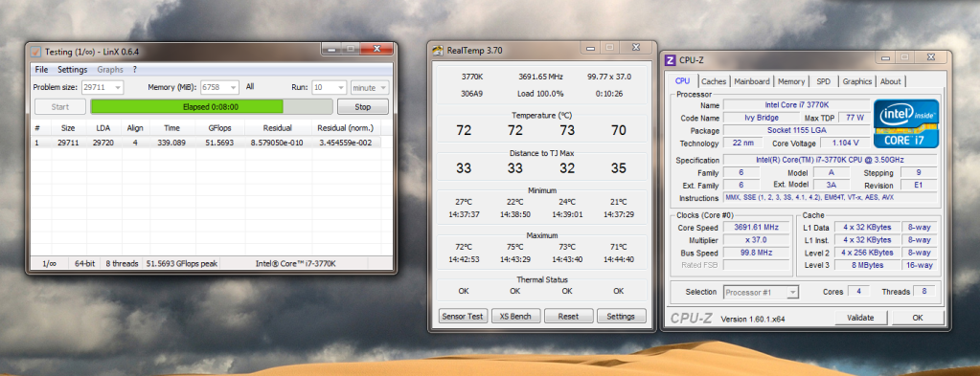The image size is (980, 376).
Task: Stop the LinX test
Action: (362, 107)
